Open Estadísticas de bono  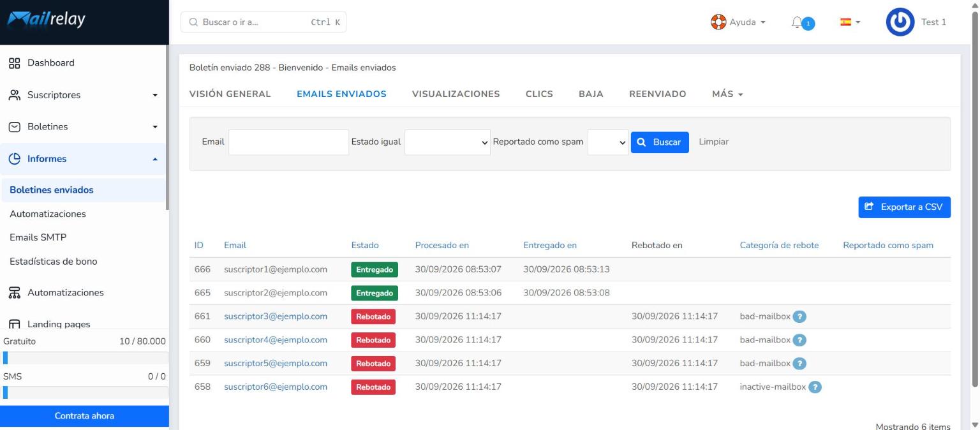point(54,262)
